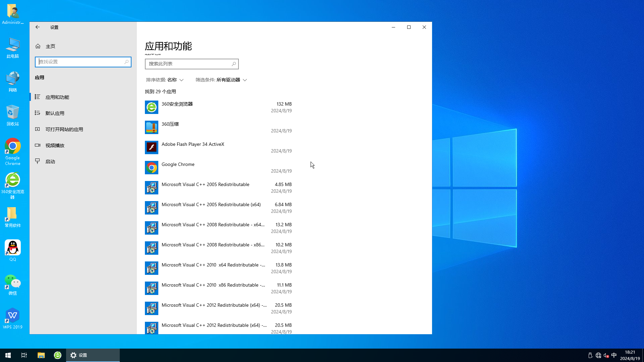Open 此电脑 desktop icon
The image size is (644, 362).
[13, 48]
